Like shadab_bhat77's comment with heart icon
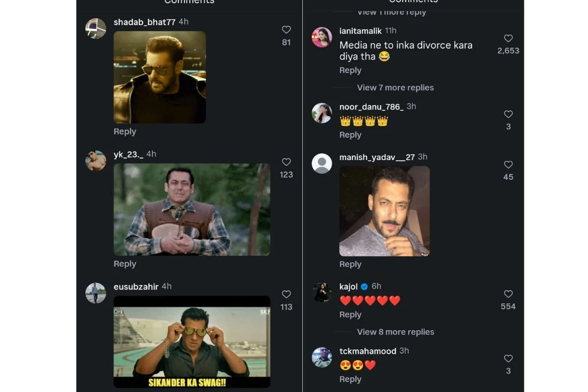This screenshot has height=392, width=588. pyautogui.click(x=287, y=30)
